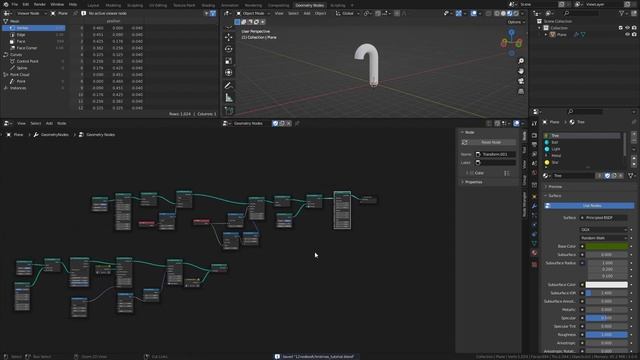Enable the node Color checkbox
The height and width of the screenshot is (360, 640).
click(471, 173)
